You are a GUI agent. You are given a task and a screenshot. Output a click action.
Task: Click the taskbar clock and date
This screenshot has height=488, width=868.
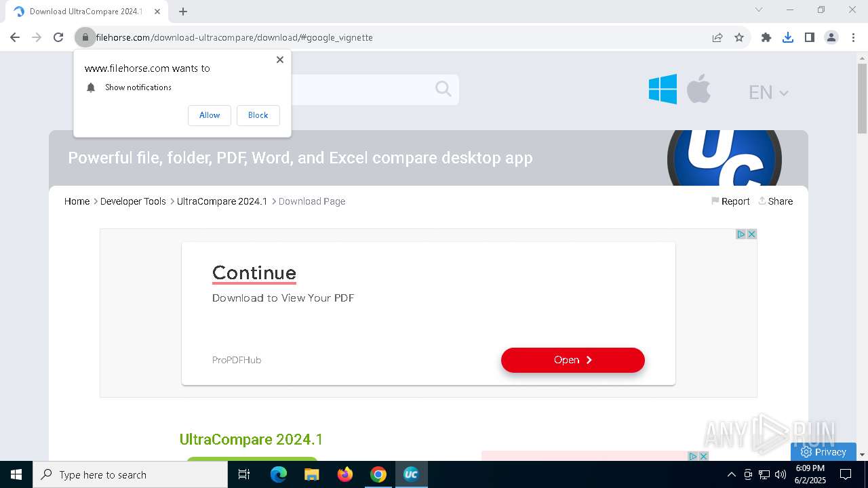[810, 474]
